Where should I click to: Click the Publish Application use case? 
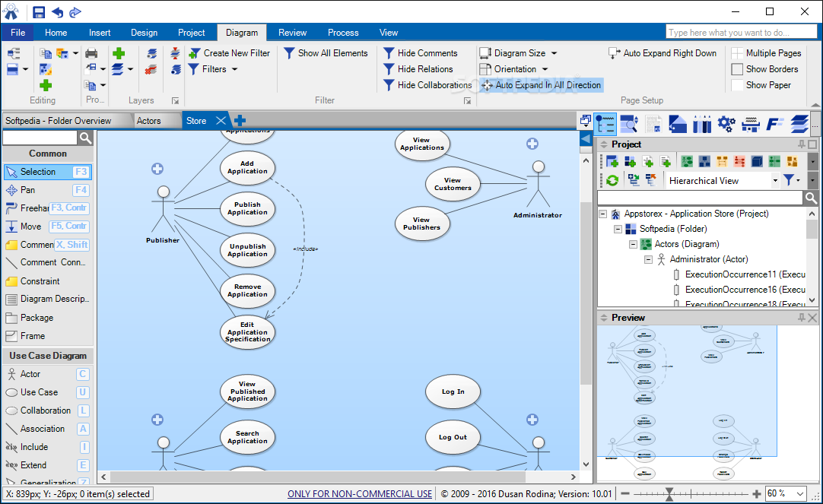tap(247, 209)
